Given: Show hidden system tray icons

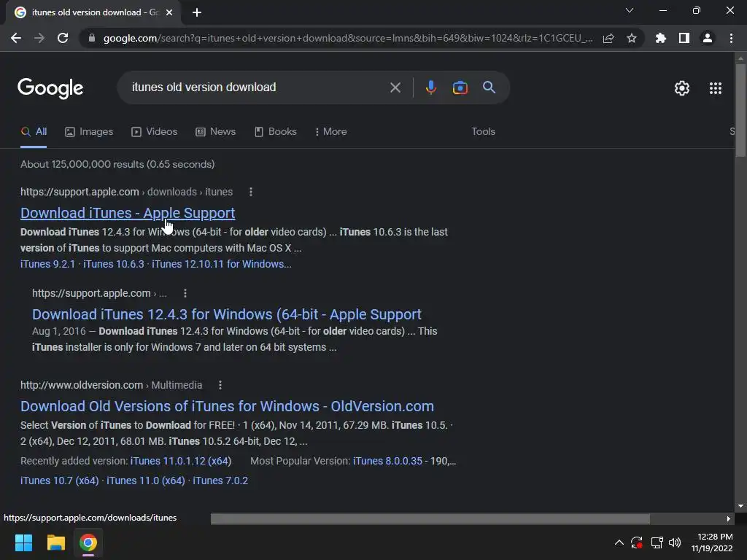Looking at the screenshot, I should point(619,542).
